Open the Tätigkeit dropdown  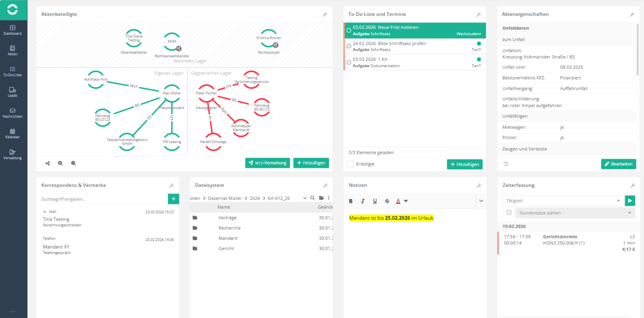click(563, 201)
